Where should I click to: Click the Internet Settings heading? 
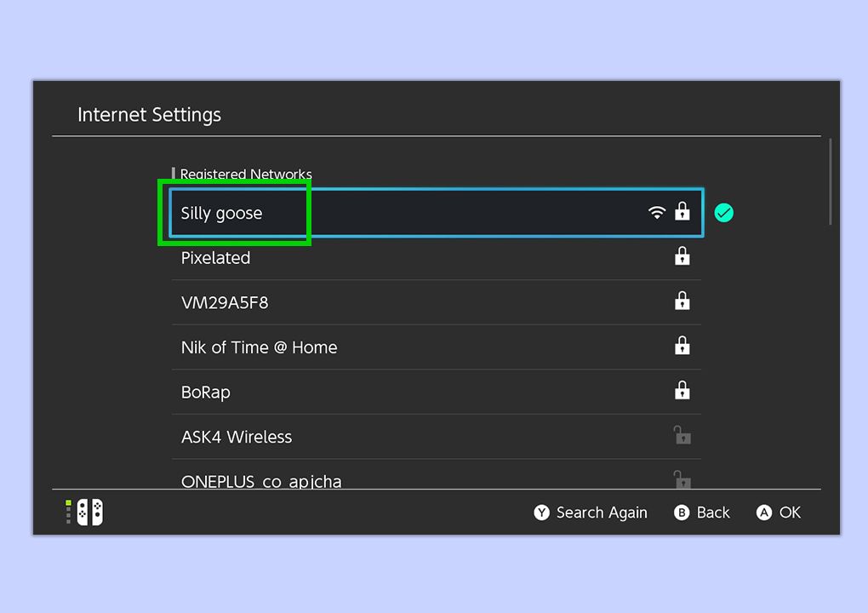tap(149, 114)
